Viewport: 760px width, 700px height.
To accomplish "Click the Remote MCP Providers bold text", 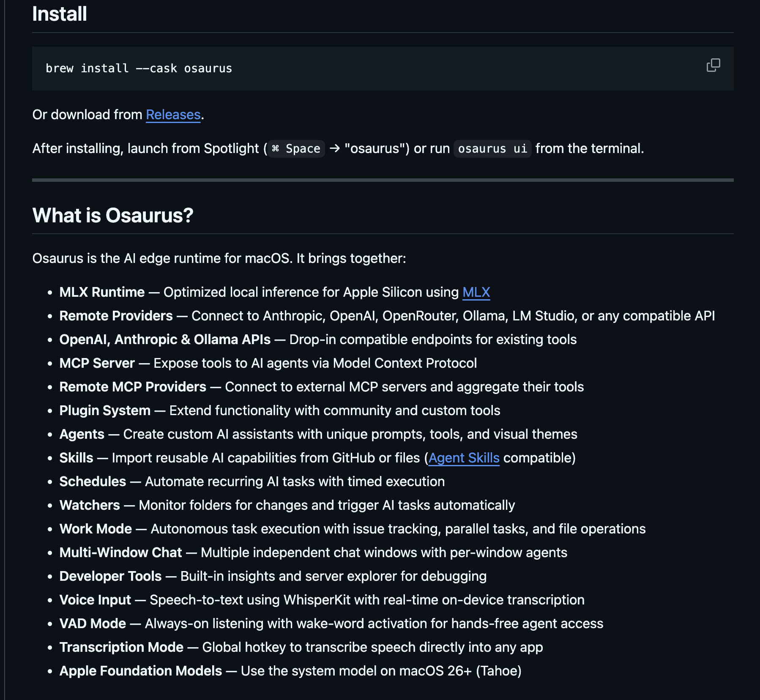I will click(133, 387).
